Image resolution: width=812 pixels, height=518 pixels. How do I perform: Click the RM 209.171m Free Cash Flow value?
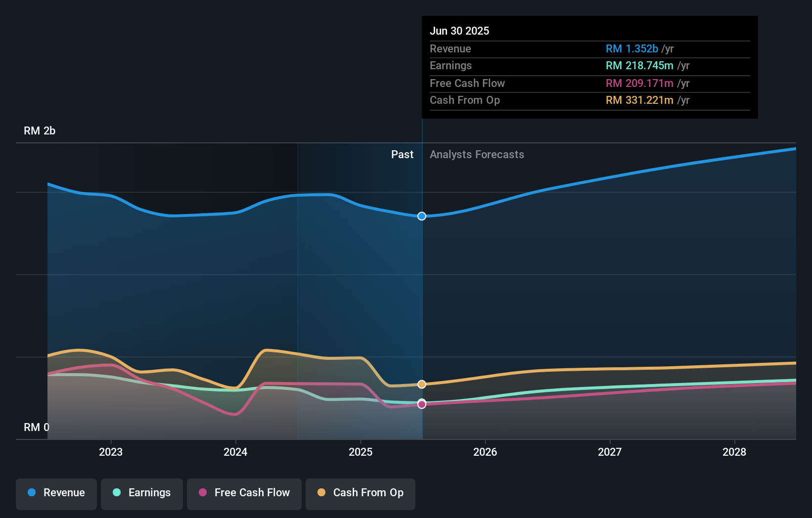(639, 84)
